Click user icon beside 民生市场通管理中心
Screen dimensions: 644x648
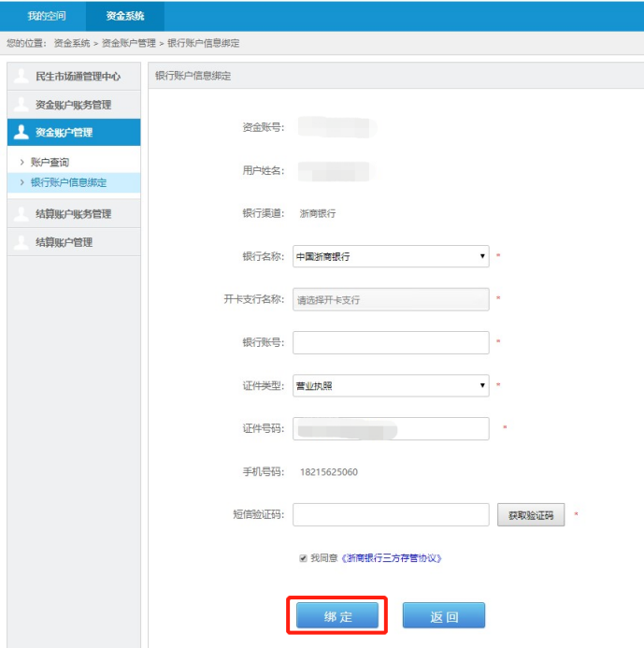(x=21, y=76)
